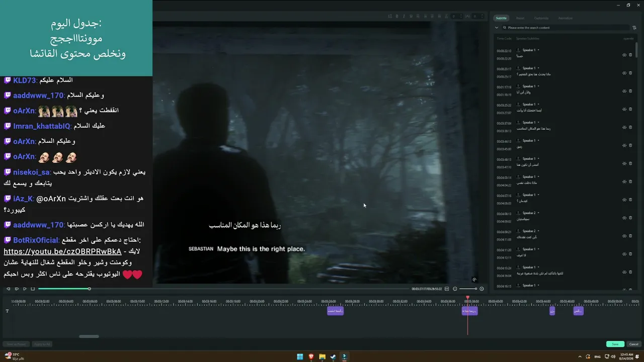Delete the subtitle starting at 00:01:17:19
This screenshot has height=362, width=644.
[630, 91]
